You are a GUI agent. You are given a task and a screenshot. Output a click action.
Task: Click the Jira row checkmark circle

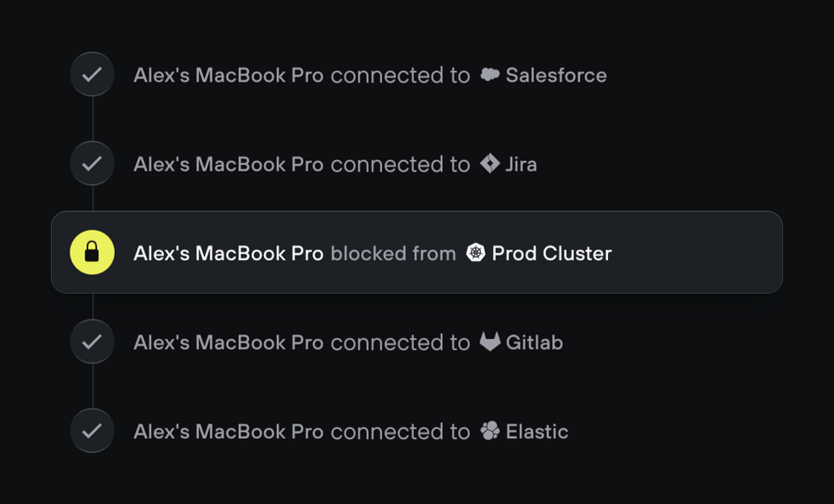click(x=92, y=164)
